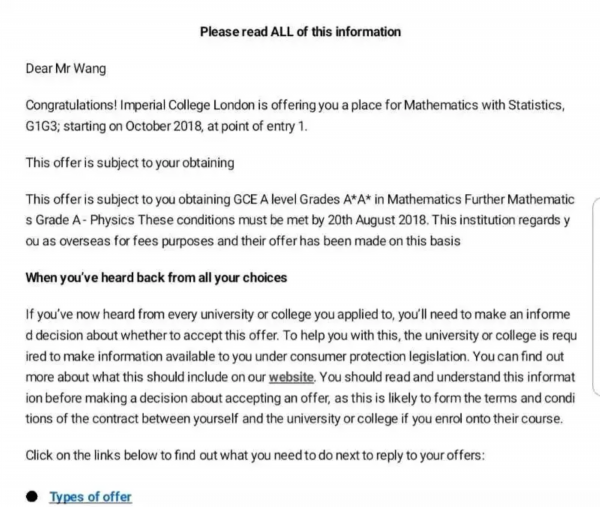
Task: Click the underlined 'website' link
Action: point(292,377)
